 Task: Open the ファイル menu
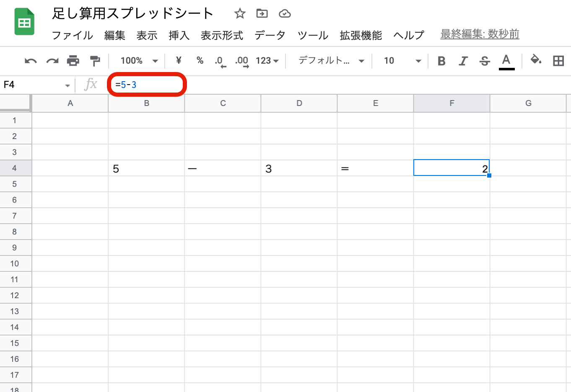pyautogui.click(x=73, y=35)
